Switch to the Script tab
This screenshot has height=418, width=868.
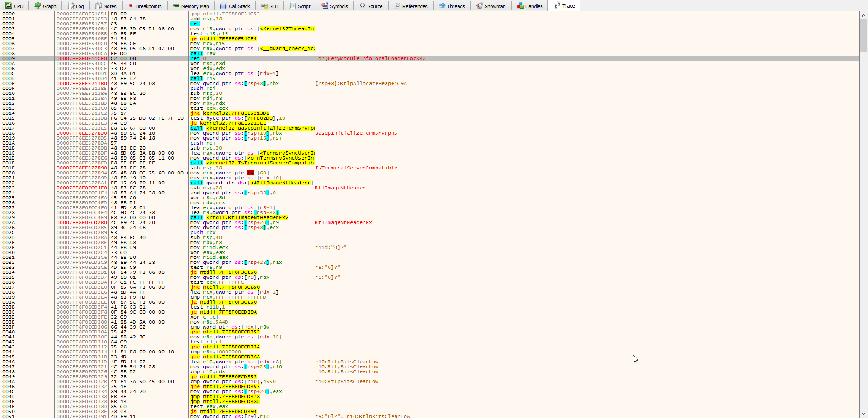300,6
